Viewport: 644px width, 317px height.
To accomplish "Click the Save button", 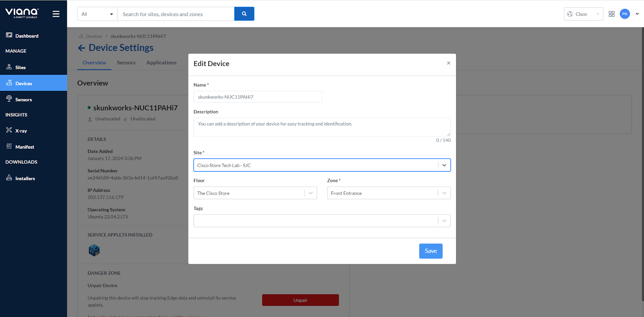I will pos(431,251).
